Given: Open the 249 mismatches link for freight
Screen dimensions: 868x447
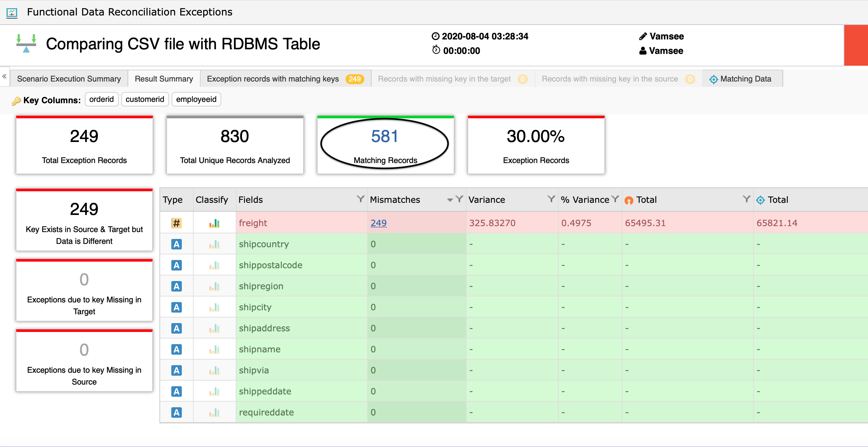Looking at the screenshot, I should pos(378,223).
